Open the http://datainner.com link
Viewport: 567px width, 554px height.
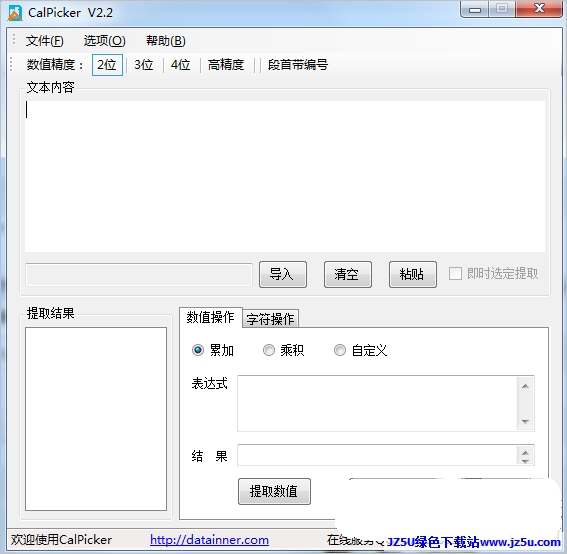point(209,540)
